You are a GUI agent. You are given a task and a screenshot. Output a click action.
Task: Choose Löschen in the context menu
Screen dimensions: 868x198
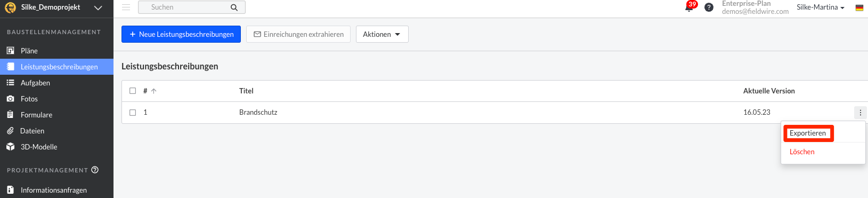click(802, 152)
